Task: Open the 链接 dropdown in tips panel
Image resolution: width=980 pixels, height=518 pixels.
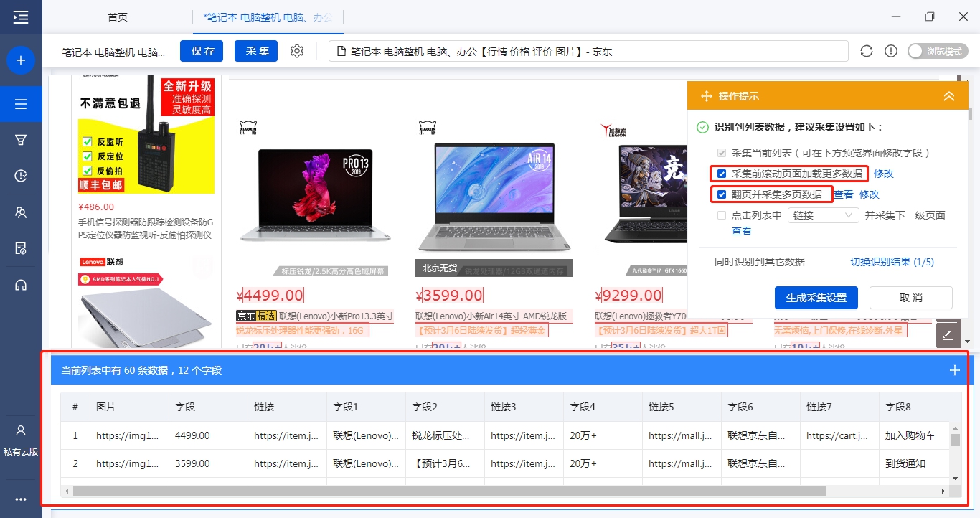Action: click(823, 215)
